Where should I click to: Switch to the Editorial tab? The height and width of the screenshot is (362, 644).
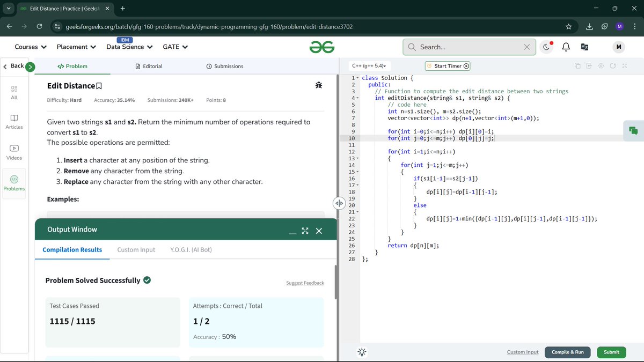tap(149, 66)
